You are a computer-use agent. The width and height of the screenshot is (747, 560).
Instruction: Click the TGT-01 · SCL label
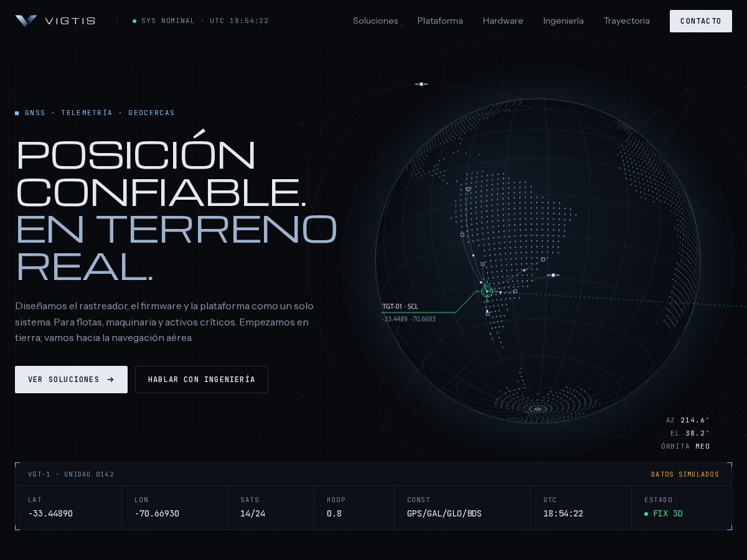[x=400, y=307]
